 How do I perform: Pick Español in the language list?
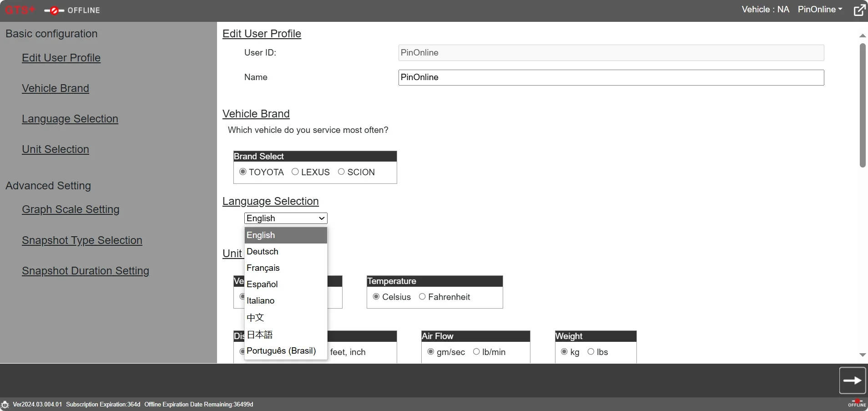pyautogui.click(x=286, y=284)
